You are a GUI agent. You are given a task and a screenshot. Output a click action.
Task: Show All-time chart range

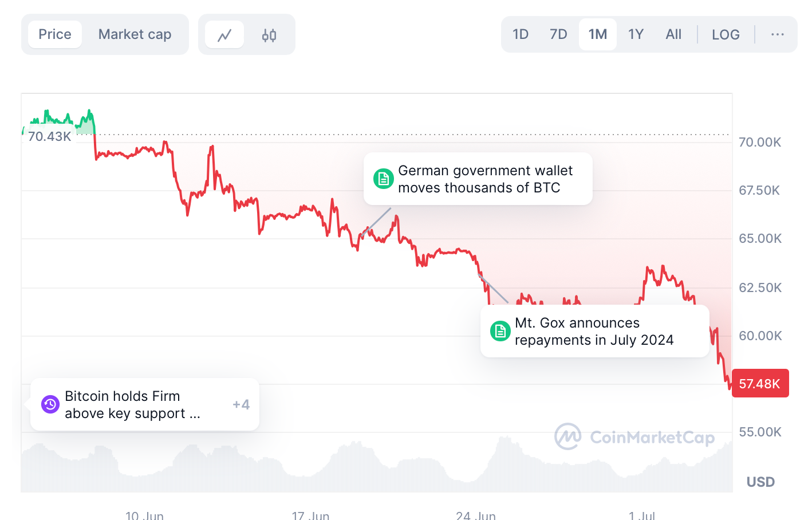click(x=673, y=34)
